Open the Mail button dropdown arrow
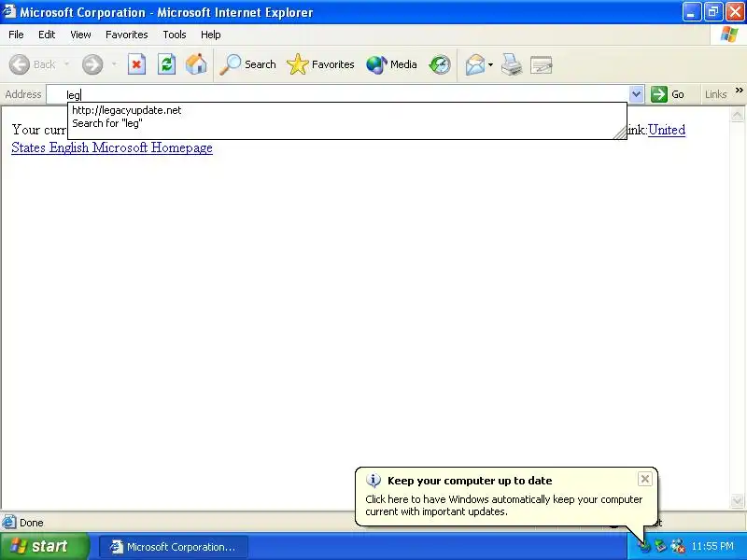This screenshot has height=560, width=747. click(491, 64)
